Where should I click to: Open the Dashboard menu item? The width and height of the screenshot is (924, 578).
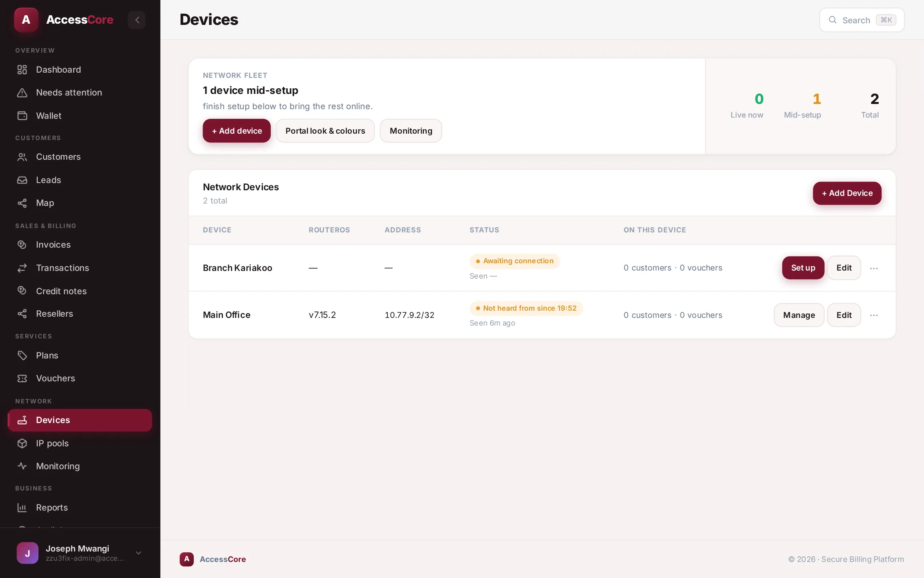pyautogui.click(x=80, y=69)
